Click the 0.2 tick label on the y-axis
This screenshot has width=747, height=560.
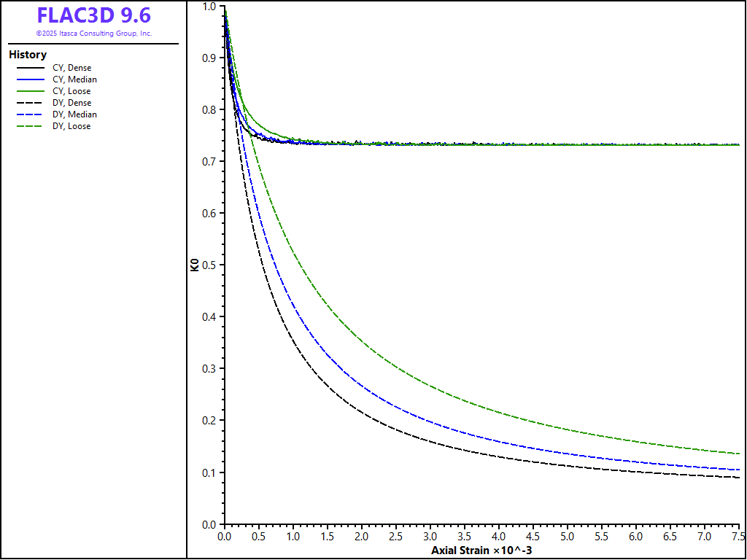[x=209, y=421]
